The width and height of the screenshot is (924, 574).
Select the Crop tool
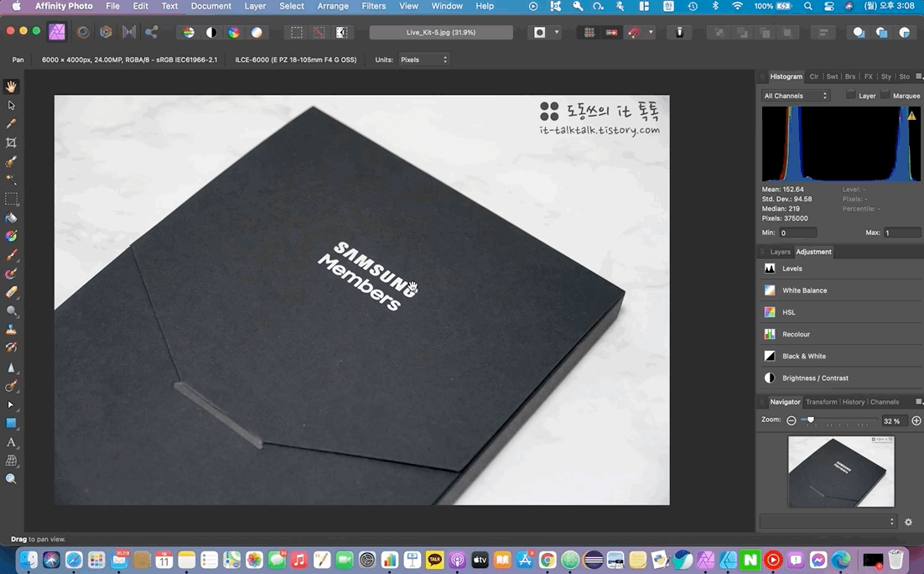click(x=11, y=143)
